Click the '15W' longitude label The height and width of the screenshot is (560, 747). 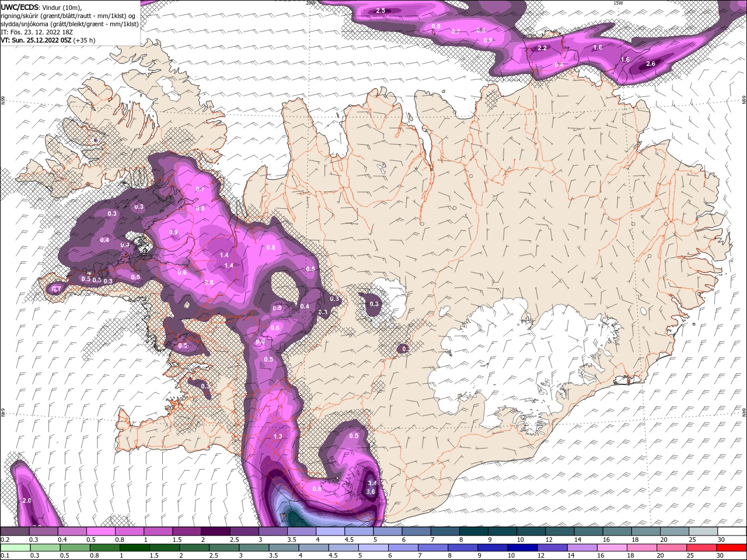pyautogui.click(x=617, y=3)
